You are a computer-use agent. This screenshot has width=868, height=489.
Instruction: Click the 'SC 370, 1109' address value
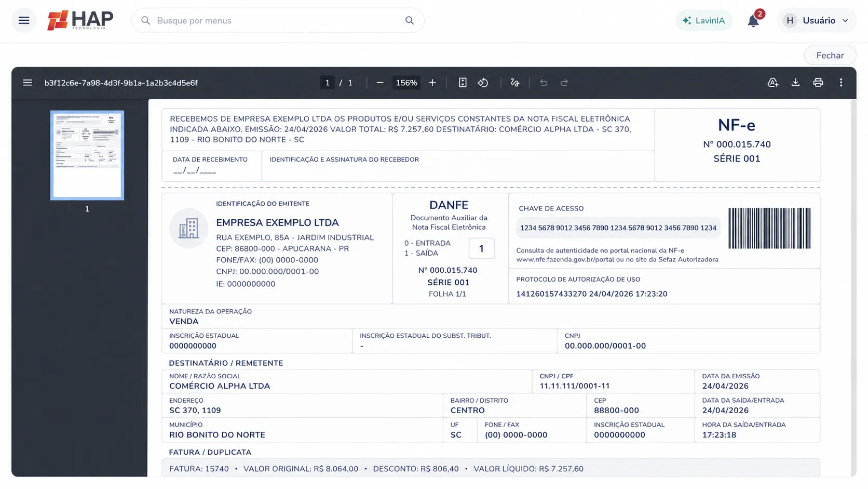[x=195, y=411]
